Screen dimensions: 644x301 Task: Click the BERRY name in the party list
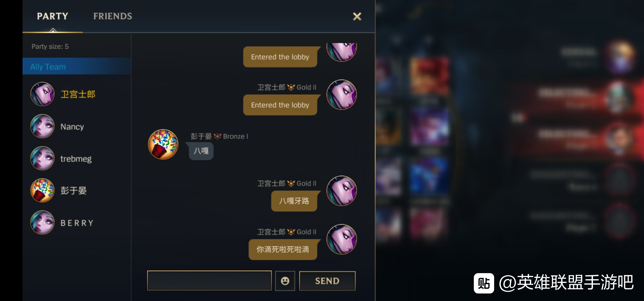77,223
